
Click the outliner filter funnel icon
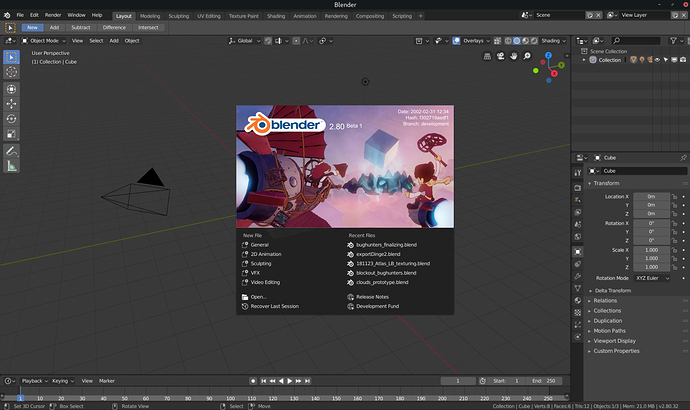673,40
